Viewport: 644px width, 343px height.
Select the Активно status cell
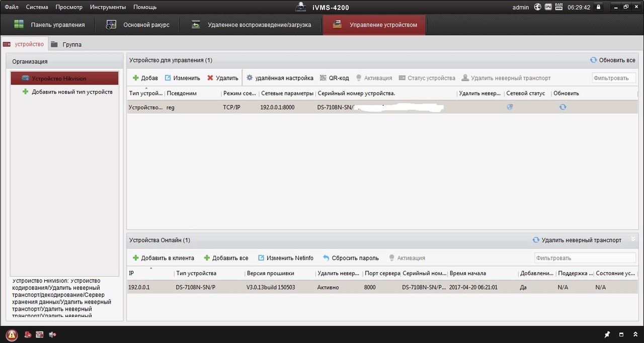pos(328,287)
